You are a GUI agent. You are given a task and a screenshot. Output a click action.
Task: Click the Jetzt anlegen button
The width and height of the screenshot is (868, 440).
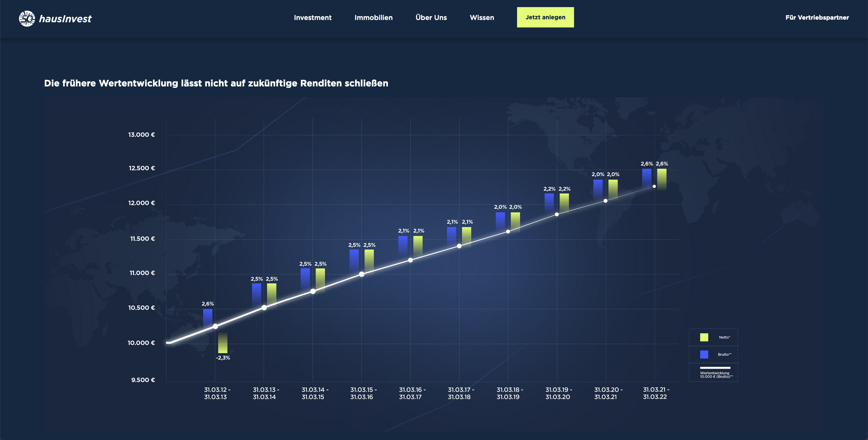coord(545,17)
